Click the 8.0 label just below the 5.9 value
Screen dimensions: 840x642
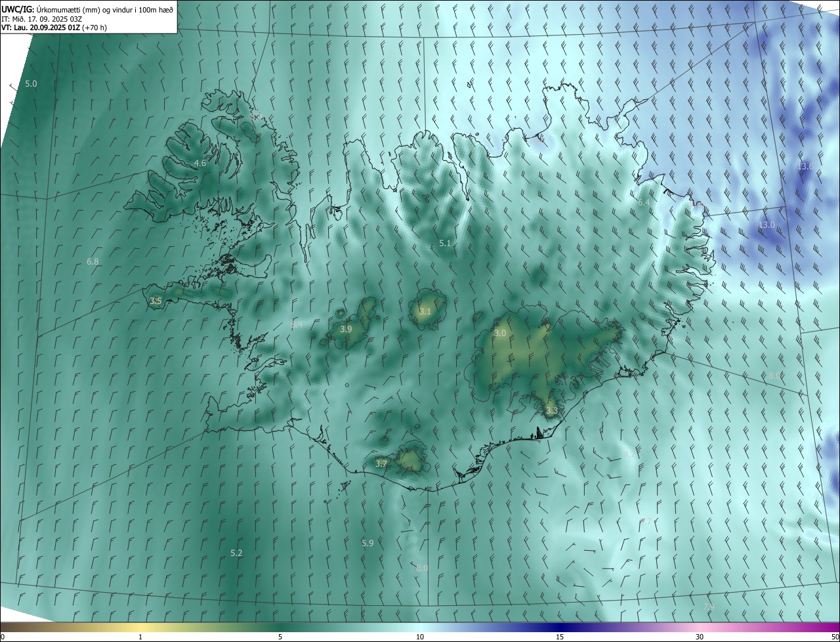(422, 568)
